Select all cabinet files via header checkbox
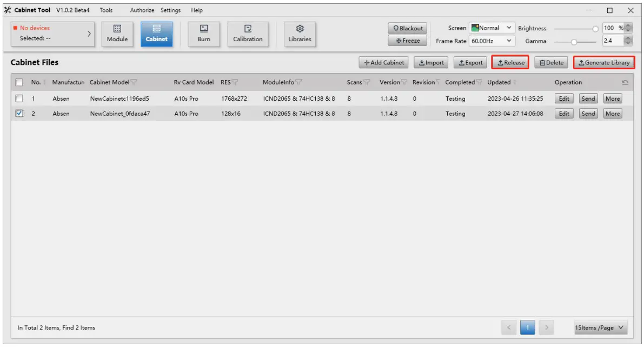644x348 pixels. click(x=20, y=81)
